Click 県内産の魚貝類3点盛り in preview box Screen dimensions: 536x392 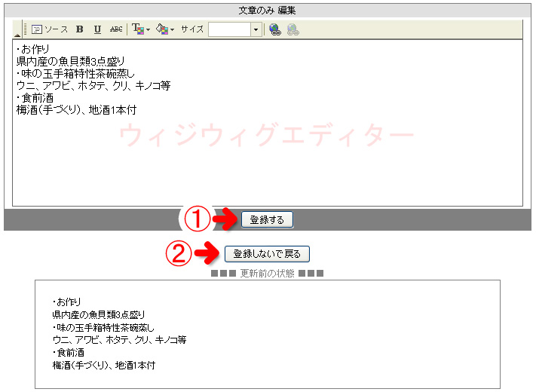click(99, 314)
